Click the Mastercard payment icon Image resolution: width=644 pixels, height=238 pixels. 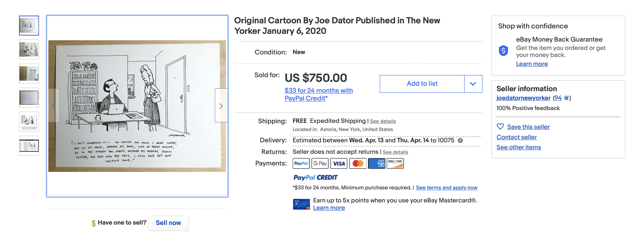(x=358, y=163)
